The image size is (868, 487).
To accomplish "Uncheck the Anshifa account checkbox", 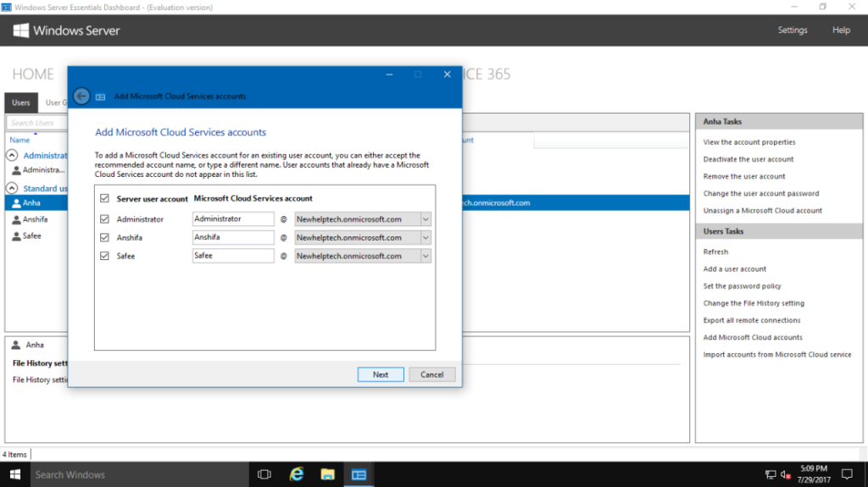I will coord(104,237).
